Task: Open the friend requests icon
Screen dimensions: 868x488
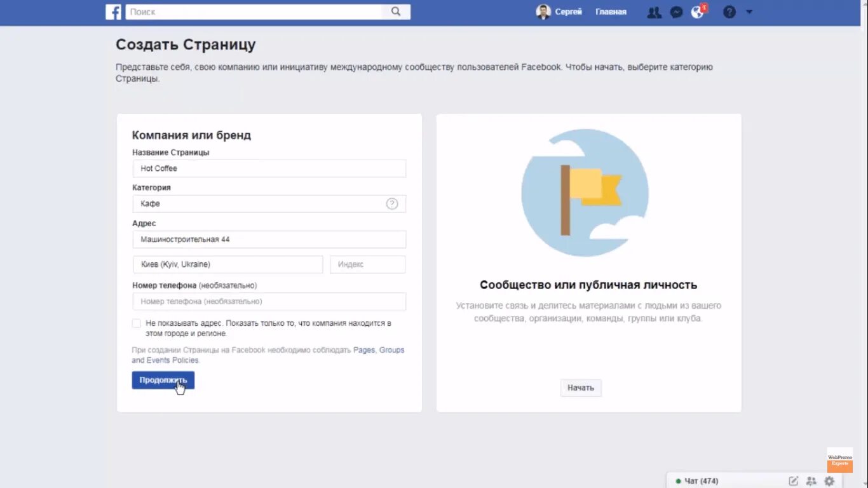Action: point(654,12)
